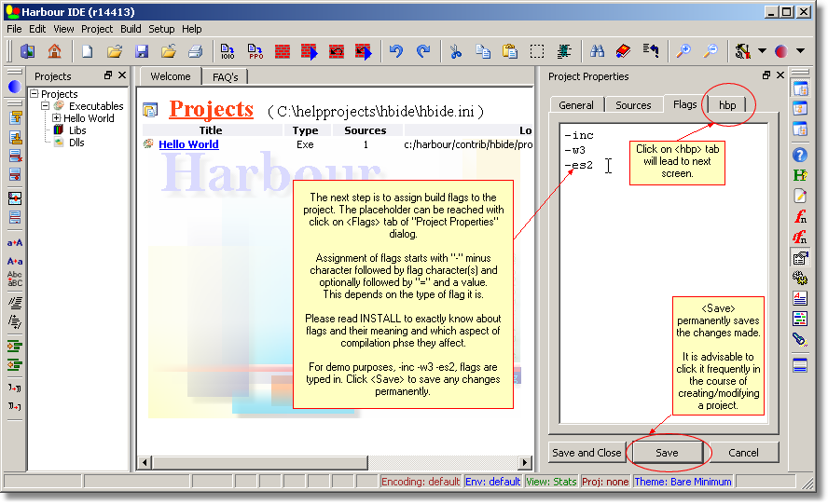Image resolution: width=828 pixels, height=504 pixels.
Task: Open the Build menu
Action: pyautogui.click(x=131, y=29)
